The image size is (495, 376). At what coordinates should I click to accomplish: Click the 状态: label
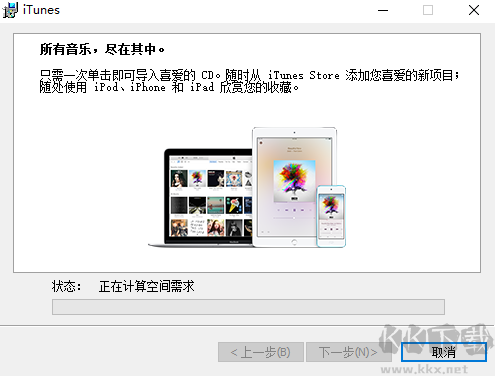pyautogui.click(x=66, y=286)
